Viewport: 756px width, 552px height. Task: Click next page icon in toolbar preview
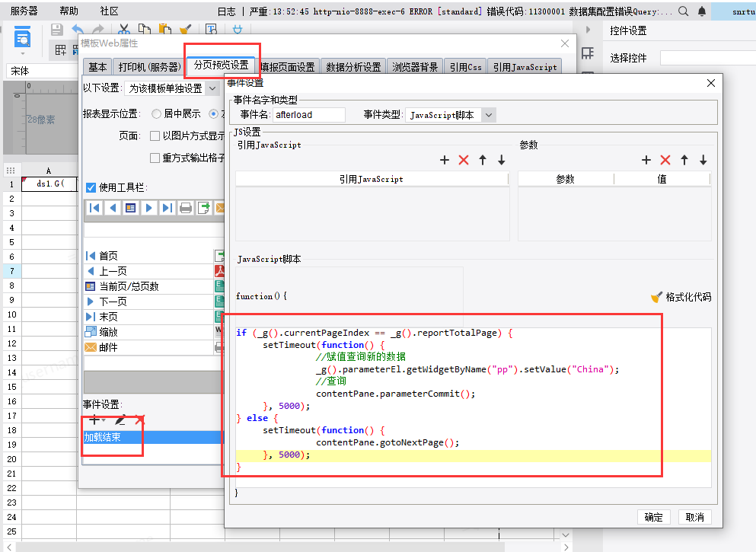[149, 208]
